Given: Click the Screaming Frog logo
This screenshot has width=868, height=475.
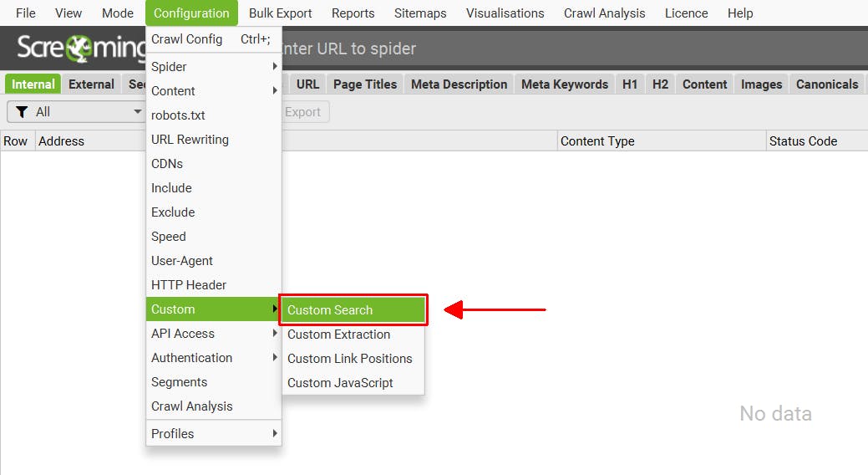Looking at the screenshot, I should (x=80, y=49).
